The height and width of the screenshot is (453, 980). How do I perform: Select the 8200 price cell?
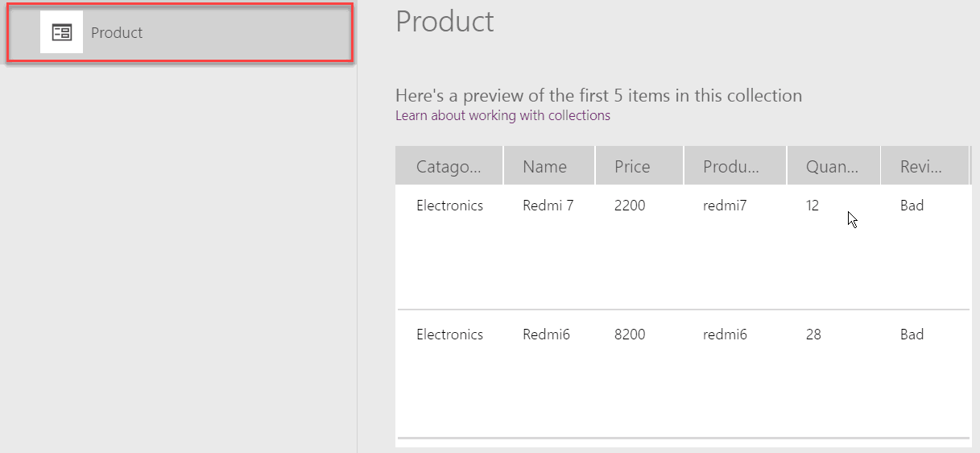(630, 335)
